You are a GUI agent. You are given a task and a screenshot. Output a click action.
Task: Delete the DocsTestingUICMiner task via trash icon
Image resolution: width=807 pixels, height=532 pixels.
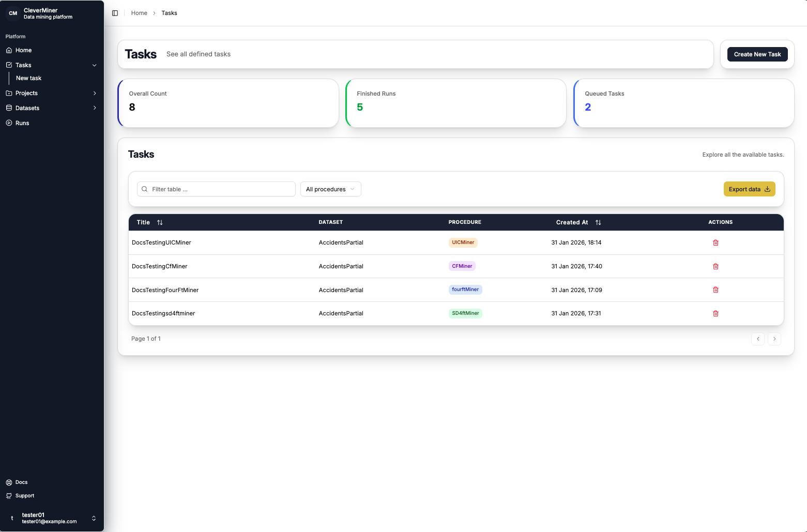pos(716,242)
